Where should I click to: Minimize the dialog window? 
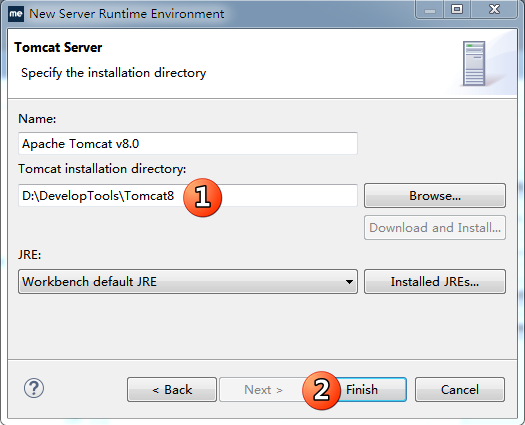pos(430,9)
